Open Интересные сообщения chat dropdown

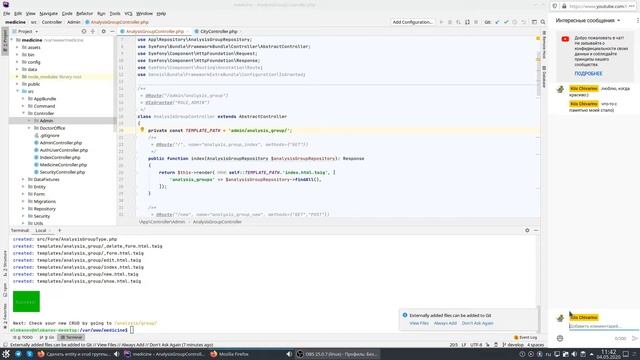click(x=588, y=20)
